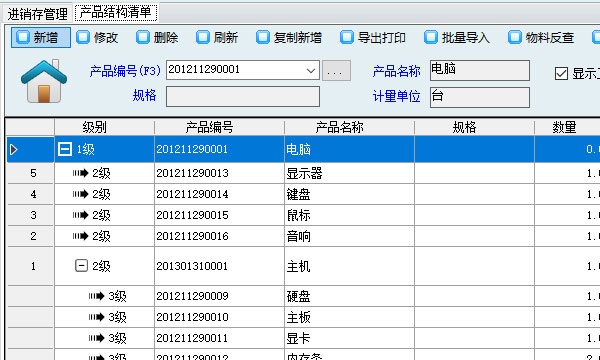Viewport: 600px width, 360px height.
Task: Collapse the 1级 电脑 tree node
Action: (65, 149)
